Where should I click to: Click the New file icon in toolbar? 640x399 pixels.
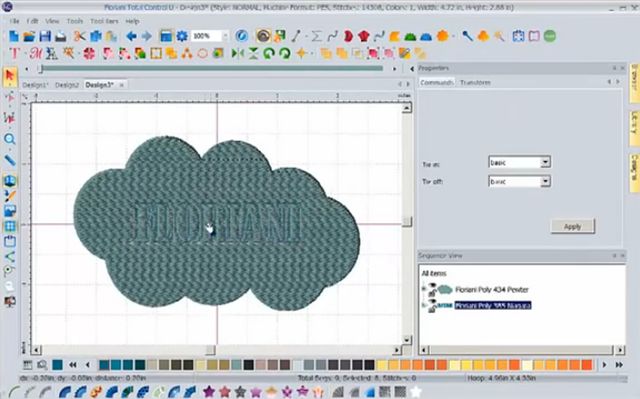click(14, 36)
